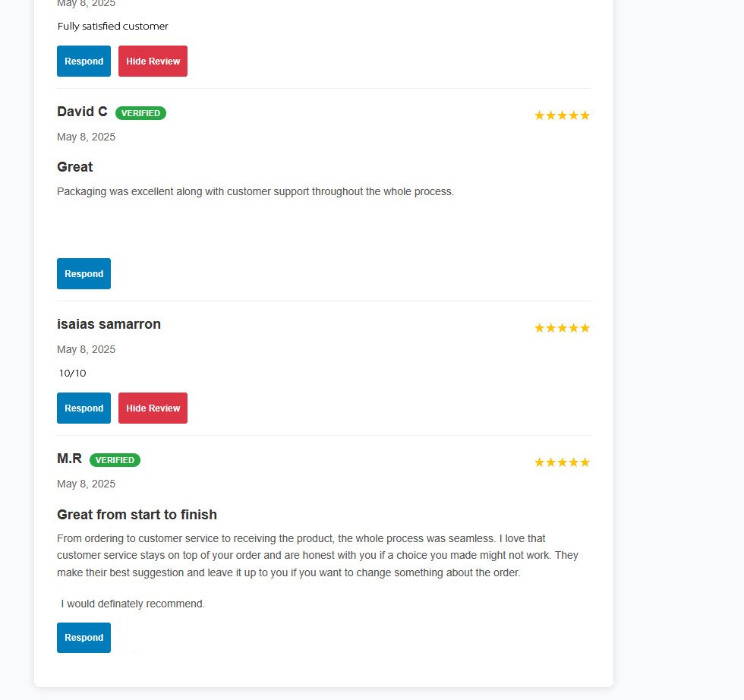Respond to the "Fully satisfied customer" review

coord(84,61)
